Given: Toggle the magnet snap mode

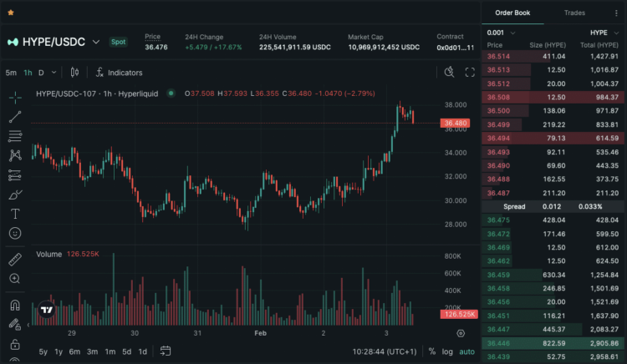Looking at the screenshot, I should point(15,306).
